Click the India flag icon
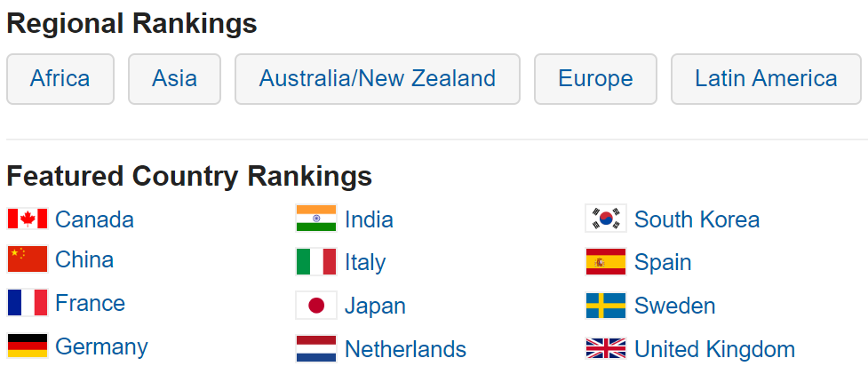 tap(316, 219)
